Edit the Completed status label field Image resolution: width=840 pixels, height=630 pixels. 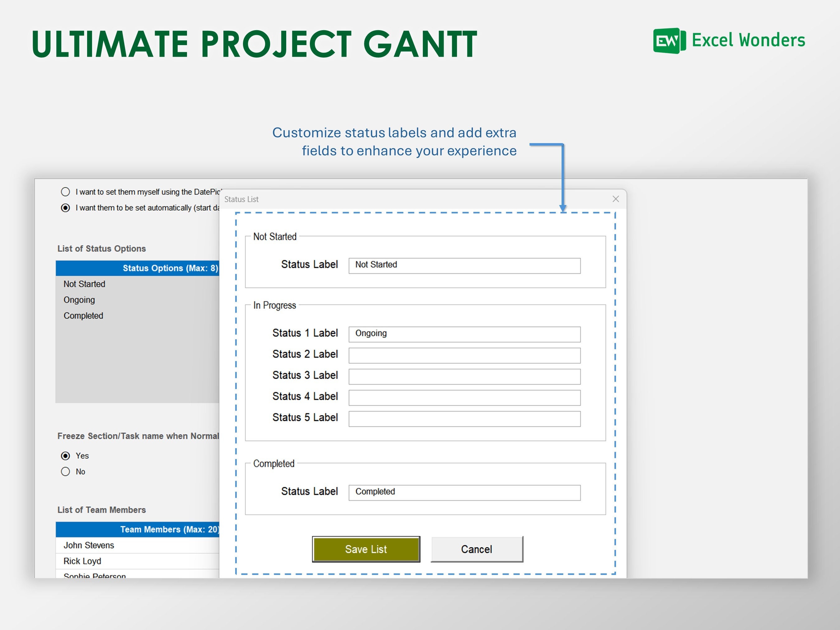(x=464, y=492)
